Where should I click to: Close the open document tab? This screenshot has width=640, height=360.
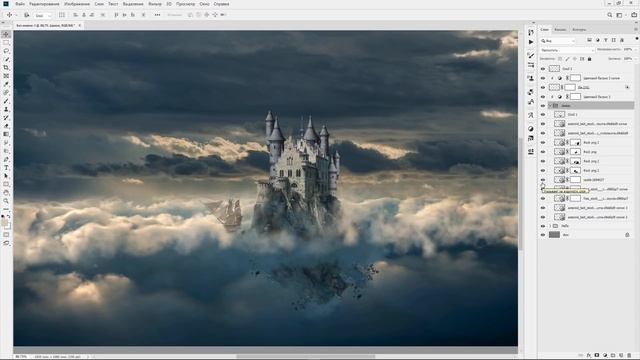click(x=80, y=25)
